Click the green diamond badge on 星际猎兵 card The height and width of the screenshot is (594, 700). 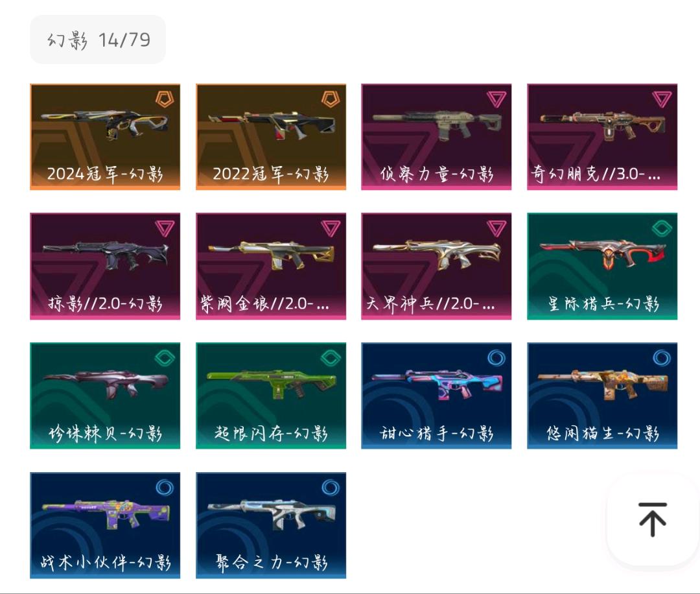[662, 229]
